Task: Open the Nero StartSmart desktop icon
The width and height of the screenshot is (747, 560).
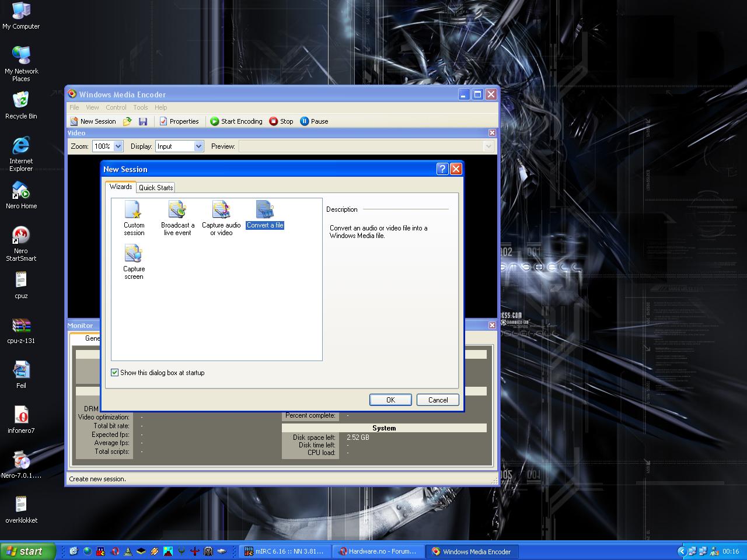Action: point(21,243)
